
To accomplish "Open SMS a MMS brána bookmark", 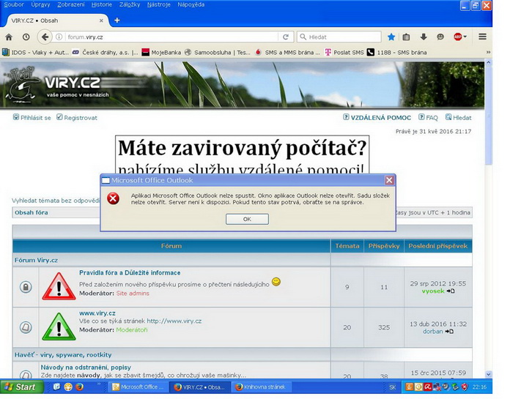I will coord(287,52).
